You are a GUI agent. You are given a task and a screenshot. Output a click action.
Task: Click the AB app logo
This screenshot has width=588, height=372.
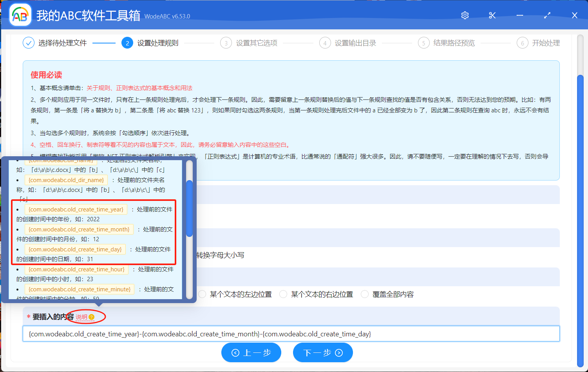coord(20,15)
